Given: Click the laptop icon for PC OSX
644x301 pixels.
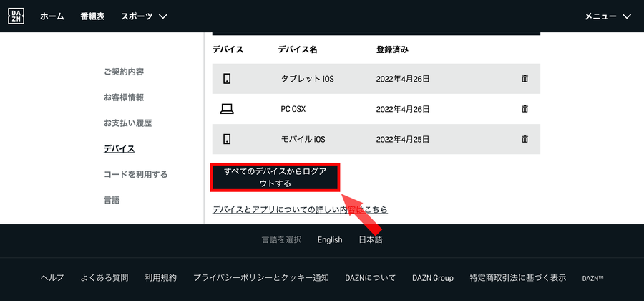Looking at the screenshot, I should (227, 109).
